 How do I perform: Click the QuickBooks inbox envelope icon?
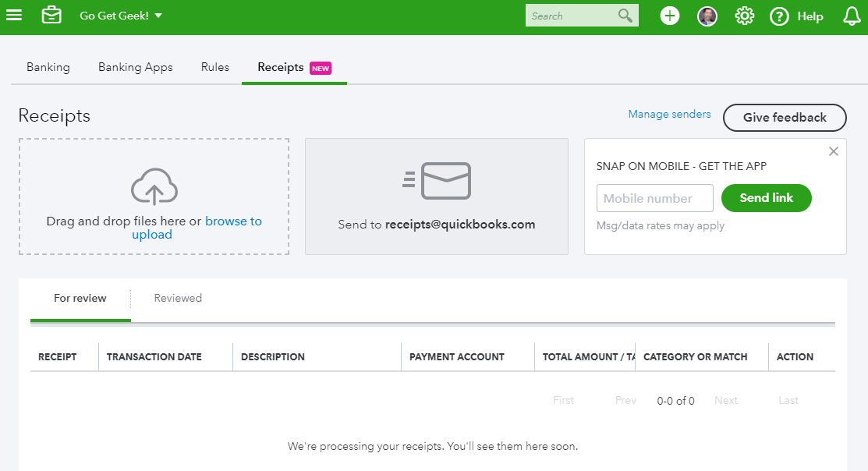pyautogui.click(x=51, y=15)
